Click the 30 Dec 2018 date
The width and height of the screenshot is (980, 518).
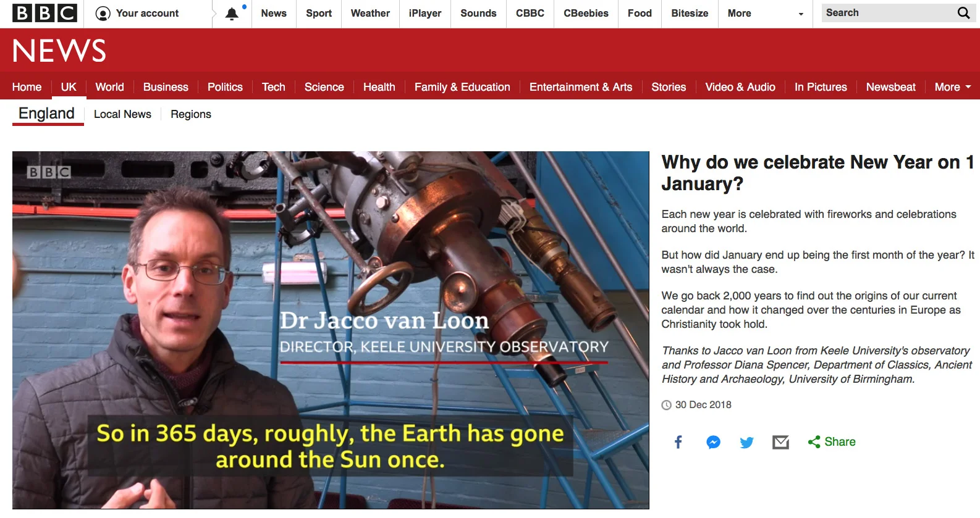703,405
